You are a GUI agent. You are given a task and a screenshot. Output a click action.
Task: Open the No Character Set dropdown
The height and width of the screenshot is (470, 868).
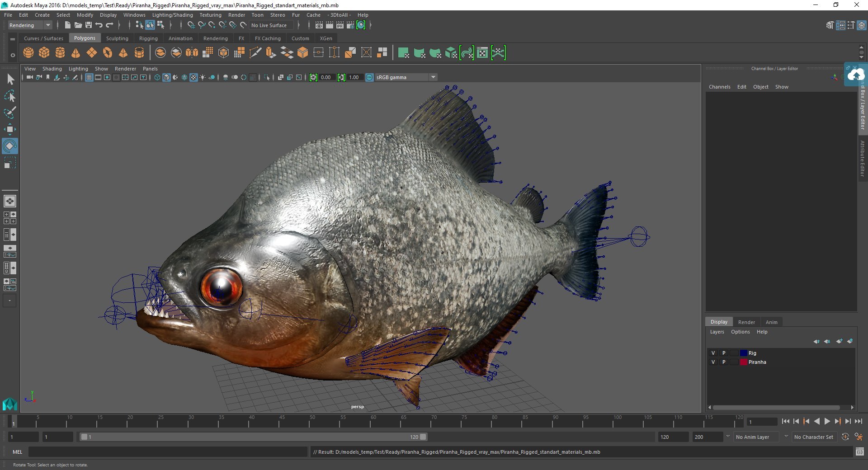(x=814, y=437)
